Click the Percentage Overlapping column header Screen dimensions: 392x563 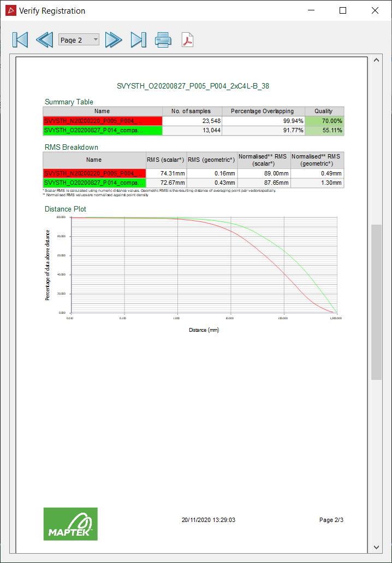[x=263, y=112]
